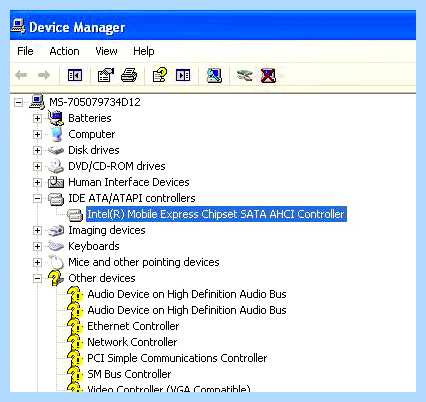Screen dimensions: 426x402
Task: Open the View menu
Action: pyautogui.click(x=106, y=51)
